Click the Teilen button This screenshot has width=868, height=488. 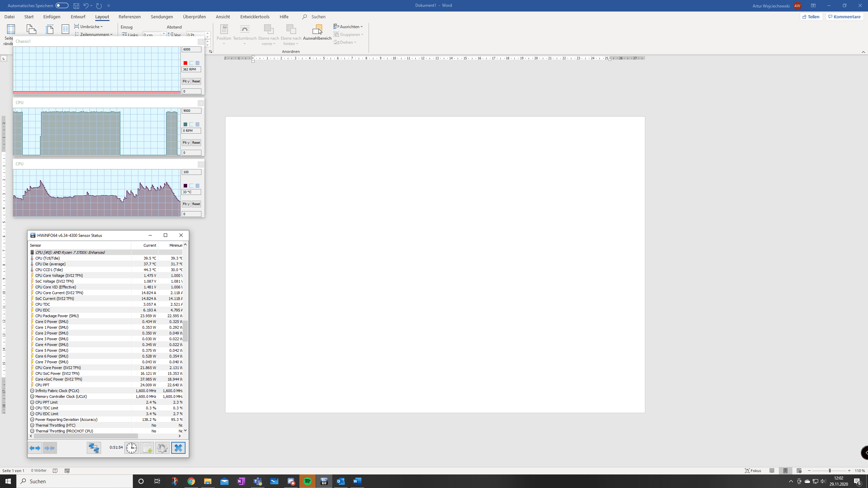pos(811,17)
